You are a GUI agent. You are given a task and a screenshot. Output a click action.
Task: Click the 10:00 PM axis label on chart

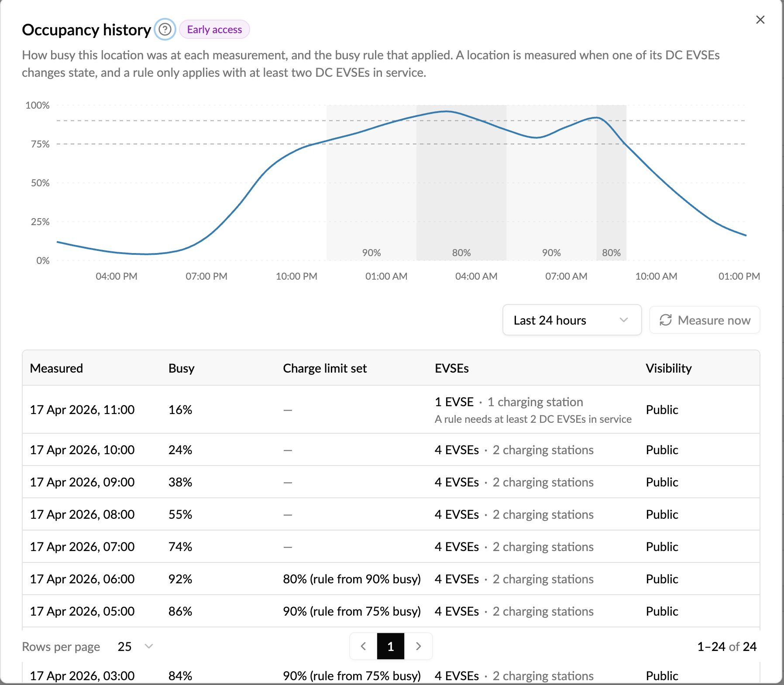point(296,276)
